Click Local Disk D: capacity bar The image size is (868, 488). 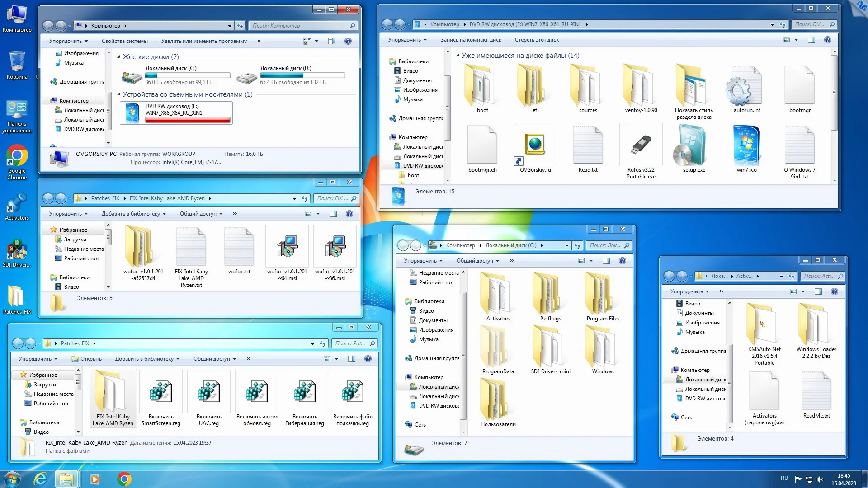tap(302, 75)
